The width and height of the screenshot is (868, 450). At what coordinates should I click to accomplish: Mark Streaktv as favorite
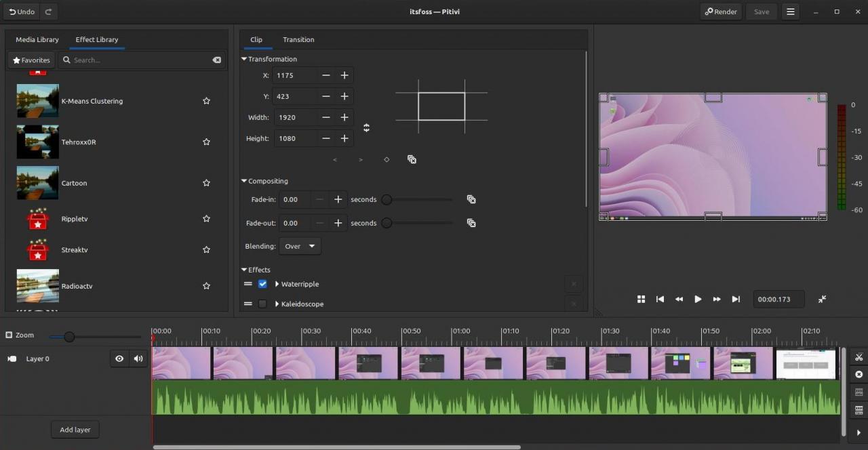[x=206, y=250]
